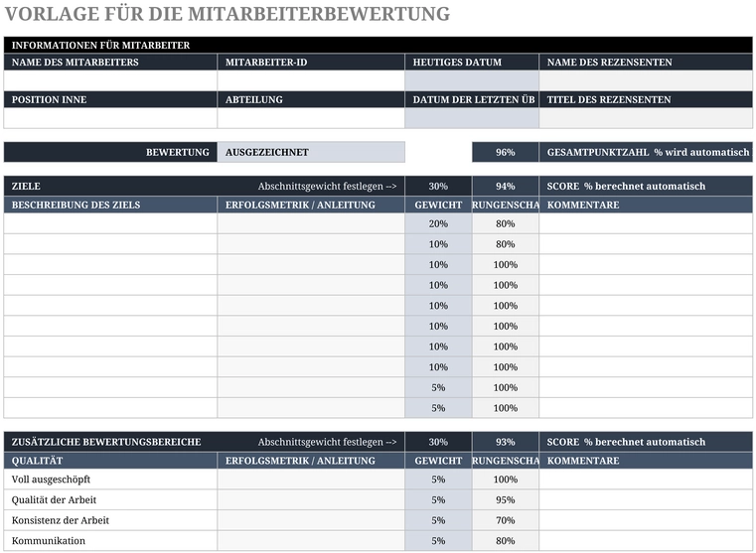Image resolution: width=756 pixels, height=553 pixels.
Task: Click the 'Beschreibung des Ziels' column header
Action: click(x=110, y=205)
